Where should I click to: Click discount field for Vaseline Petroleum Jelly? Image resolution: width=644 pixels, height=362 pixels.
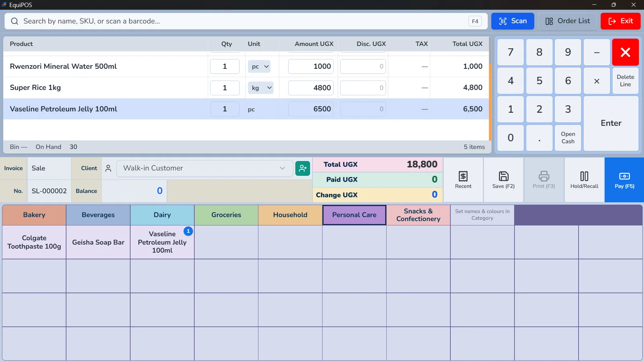[x=363, y=109]
